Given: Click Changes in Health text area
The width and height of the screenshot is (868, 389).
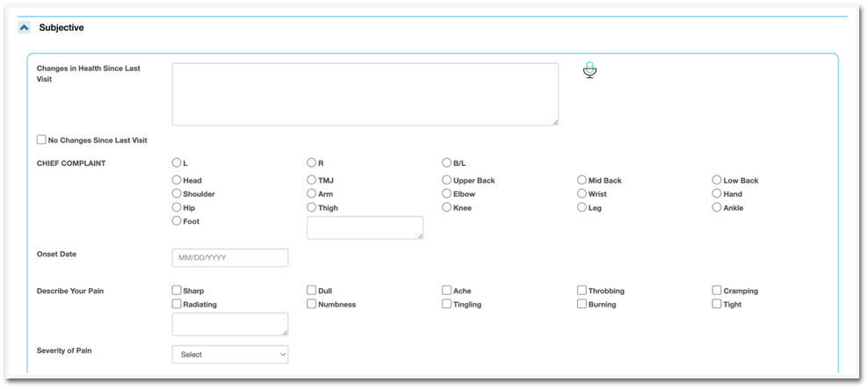Looking at the screenshot, I should click(365, 94).
